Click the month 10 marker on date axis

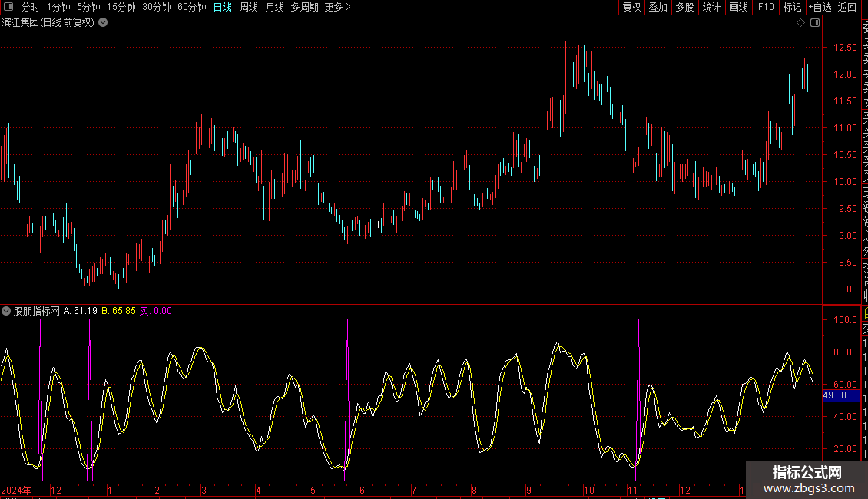tap(589, 490)
